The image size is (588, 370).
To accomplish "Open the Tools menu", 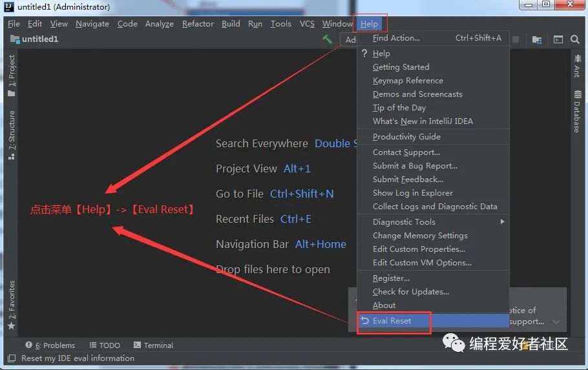I will pos(281,24).
